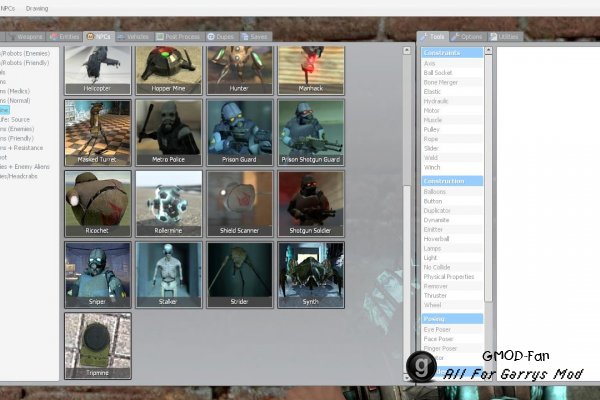Select the No Collide tool
The width and height of the screenshot is (600, 400).
[452, 267]
